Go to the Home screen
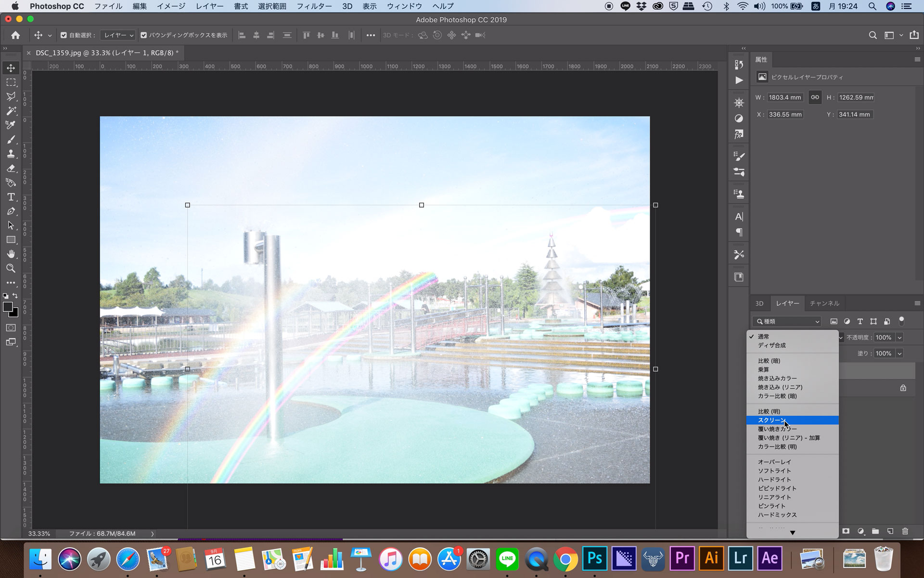The width and height of the screenshot is (924, 578). point(15,35)
